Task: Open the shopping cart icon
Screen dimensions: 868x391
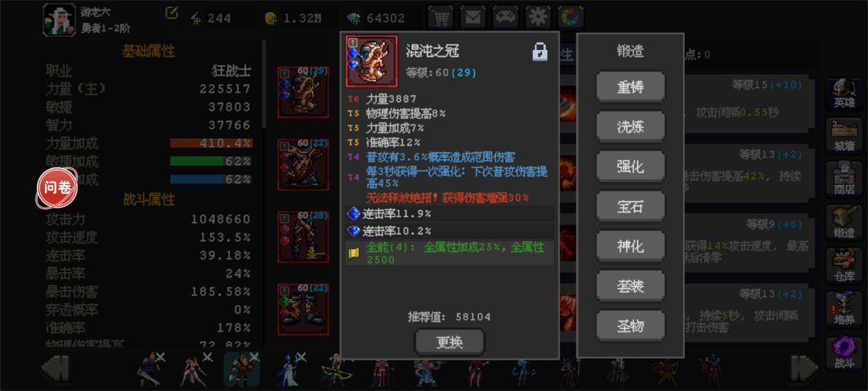Action: pyautogui.click(x=440, y=18)
